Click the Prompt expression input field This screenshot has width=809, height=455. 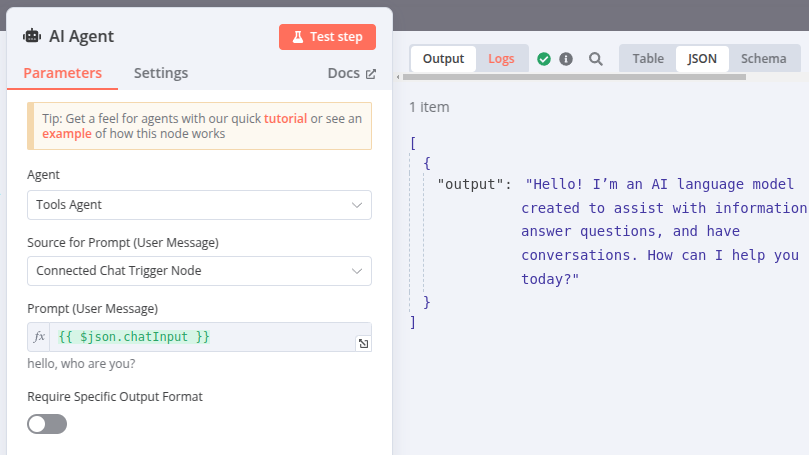(200, 337)
